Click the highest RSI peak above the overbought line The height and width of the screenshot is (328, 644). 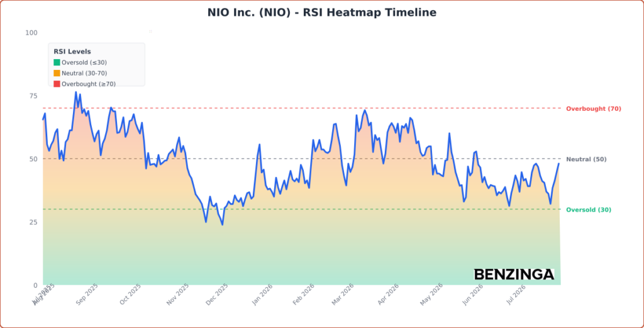click(75, 92)
